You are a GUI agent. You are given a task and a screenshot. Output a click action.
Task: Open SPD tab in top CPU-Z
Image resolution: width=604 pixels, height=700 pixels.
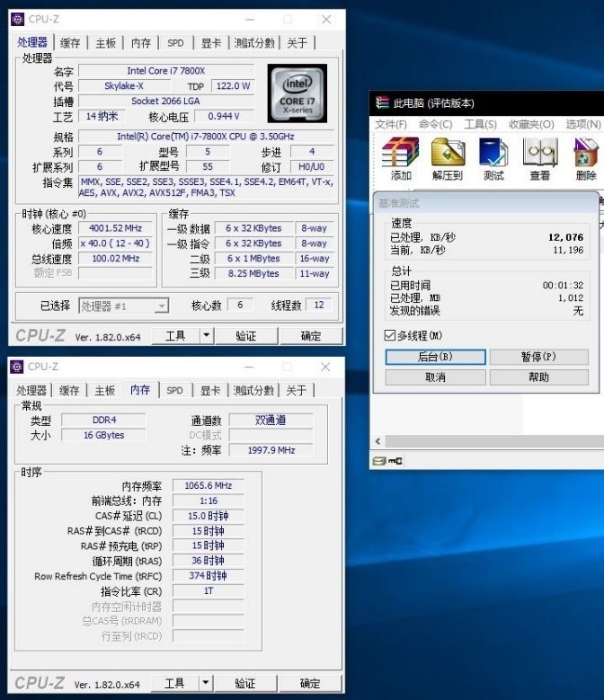(x=175, y=43)
